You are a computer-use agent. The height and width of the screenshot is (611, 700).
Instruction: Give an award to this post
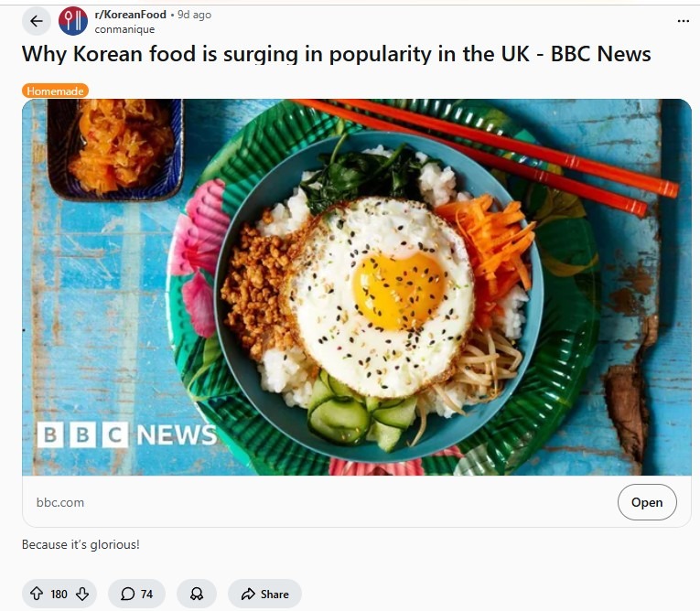(197, 594)
